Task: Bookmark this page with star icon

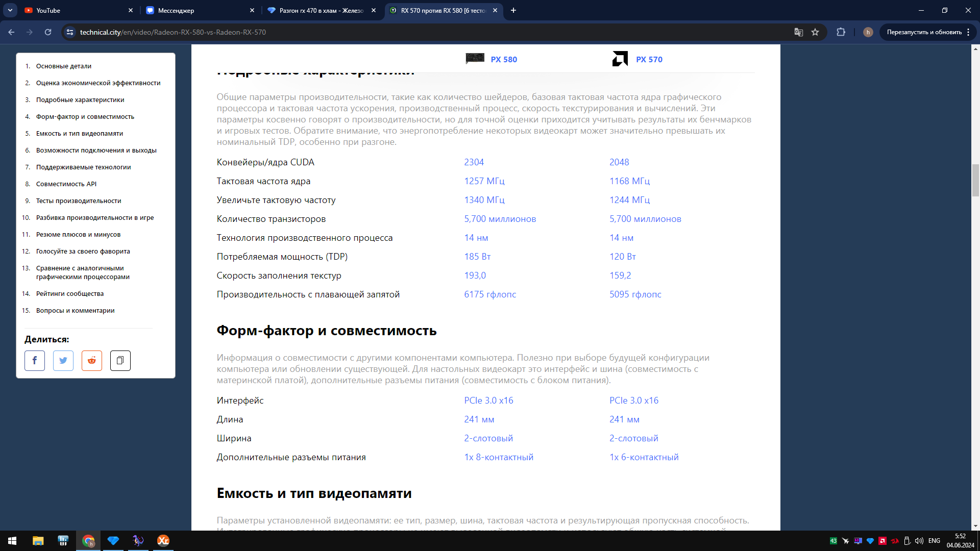Action: [x=815, y=32]
